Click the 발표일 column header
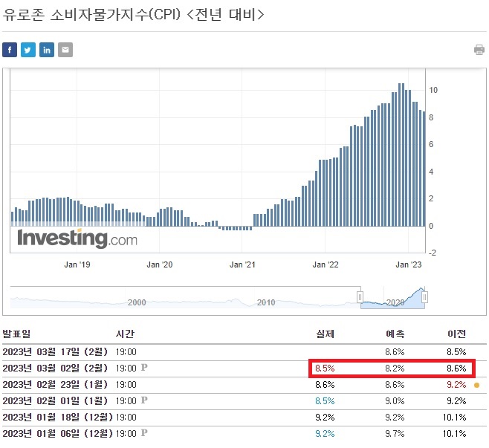The image size is (489, 448). (16, 334)
